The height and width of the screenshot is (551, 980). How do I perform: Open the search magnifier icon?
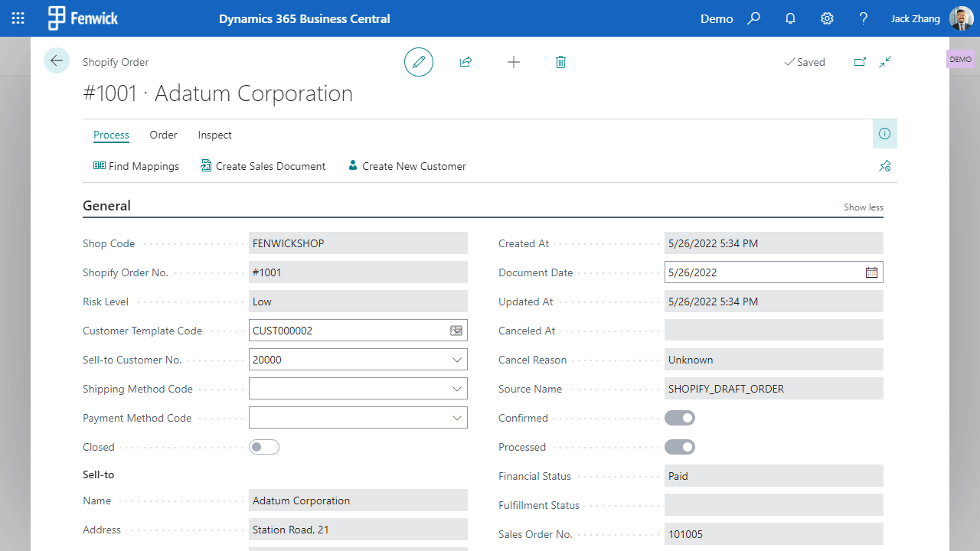pyautogui.click(x=754, y=18)
